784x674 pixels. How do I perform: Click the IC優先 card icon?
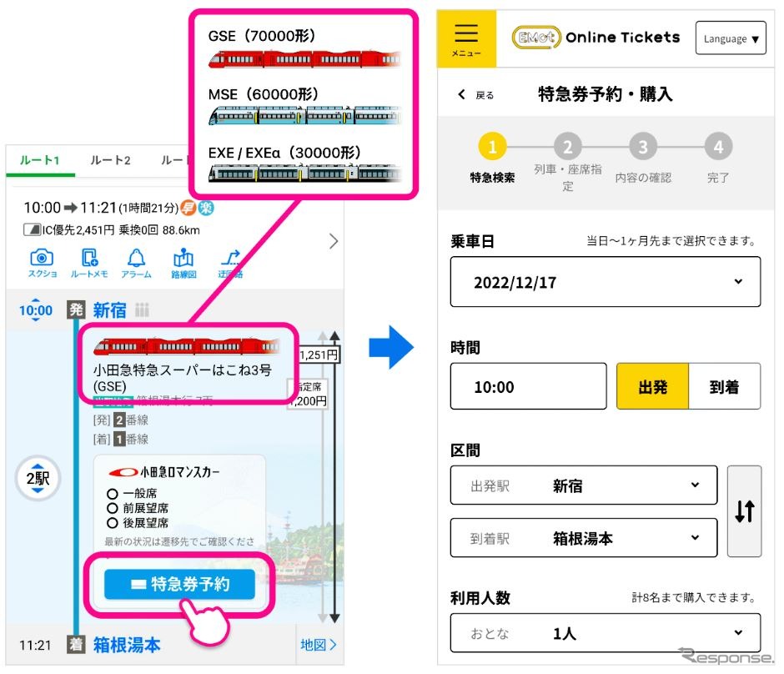(32, 229)
